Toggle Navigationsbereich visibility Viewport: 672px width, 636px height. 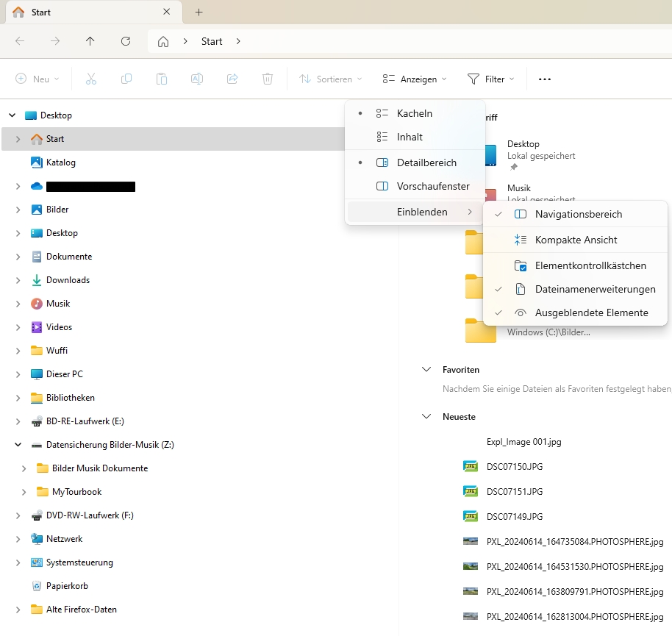point(575,214)
